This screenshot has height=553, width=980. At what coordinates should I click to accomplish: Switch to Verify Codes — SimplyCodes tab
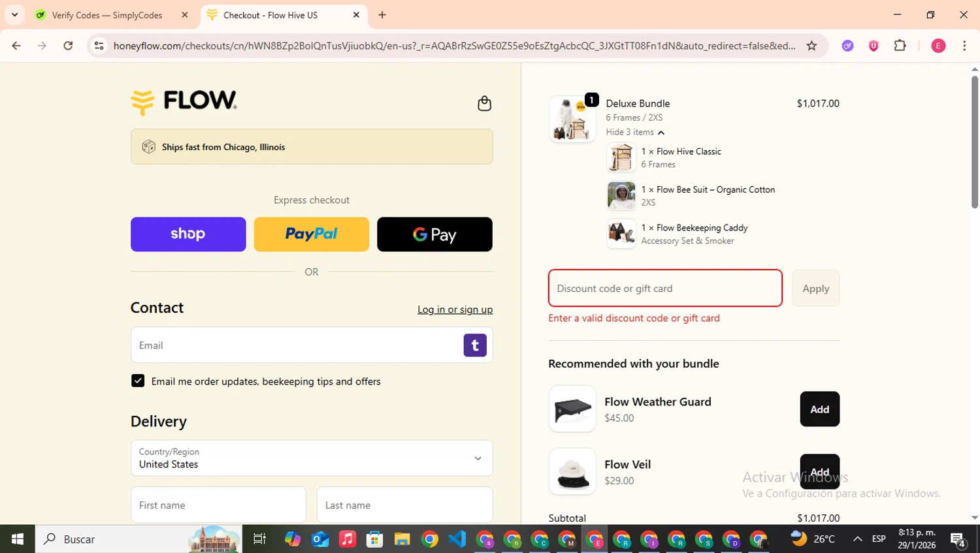(x=106, y=15)
